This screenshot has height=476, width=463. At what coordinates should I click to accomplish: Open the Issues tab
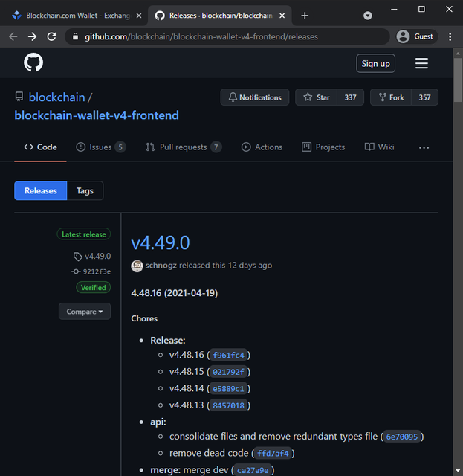tap(100, 147)
